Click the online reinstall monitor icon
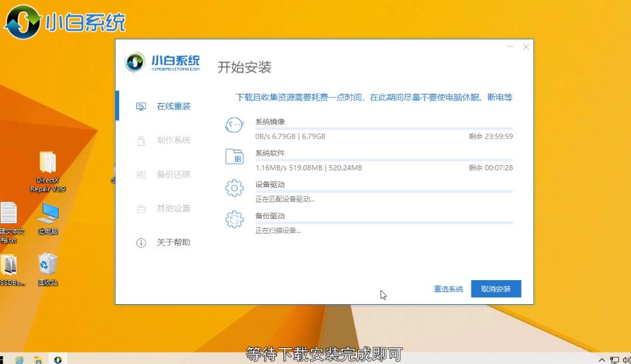The width and height of the screenshot is (631, 364). [141, 106]
